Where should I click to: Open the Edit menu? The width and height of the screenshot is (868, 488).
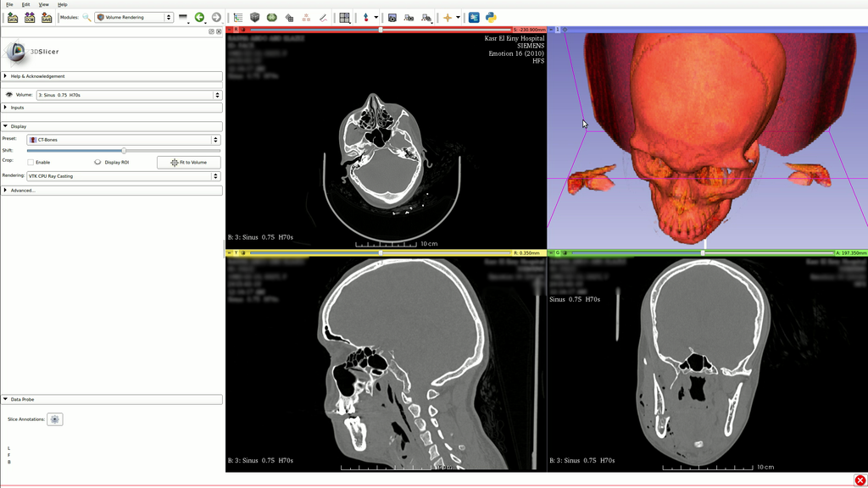(x=26, y=4)
